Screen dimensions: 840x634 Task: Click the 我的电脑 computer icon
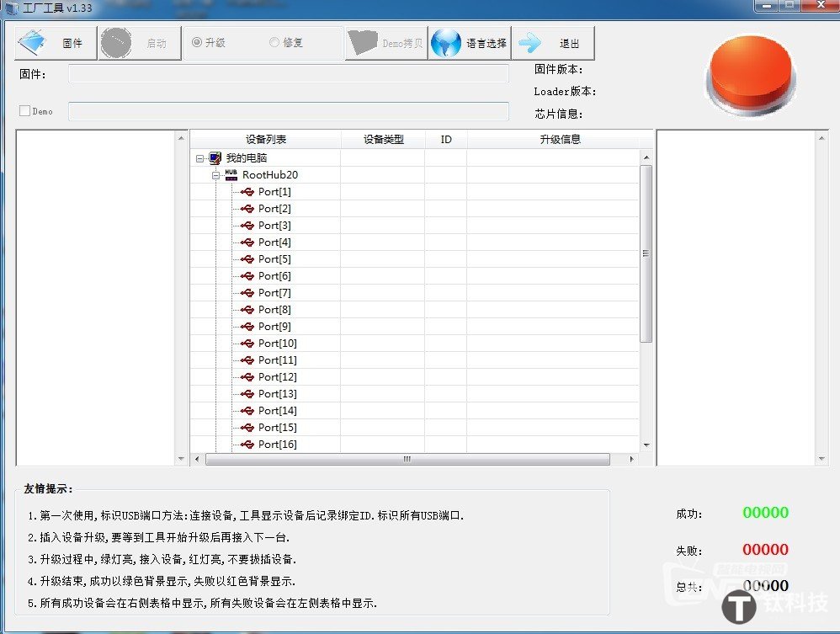[x=215, y=158]
